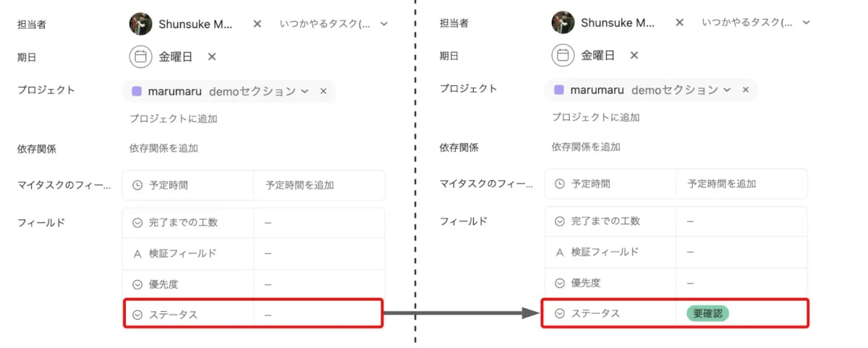Click the 予定時間 clock icon in the left panel
Image resolution: width=868 pixels, height=348 pixels.
click(x=137, y=185)
